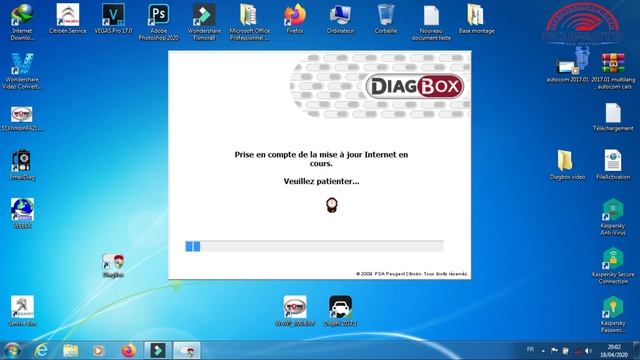This screenshot has height=360, width=640.
Task: Select the DiagBox taskbar button
Action: [x=187, y=350]
